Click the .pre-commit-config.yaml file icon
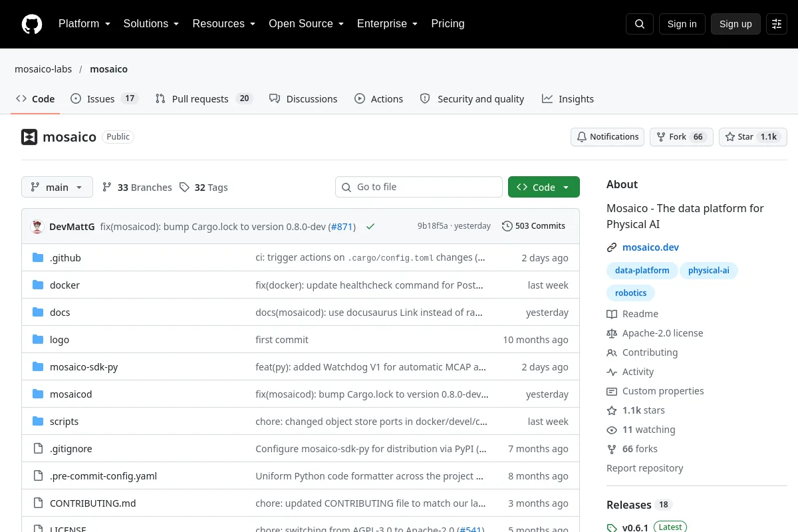This screenshot has height=532, width=798. pyautogui.click(x=38, y=476)
